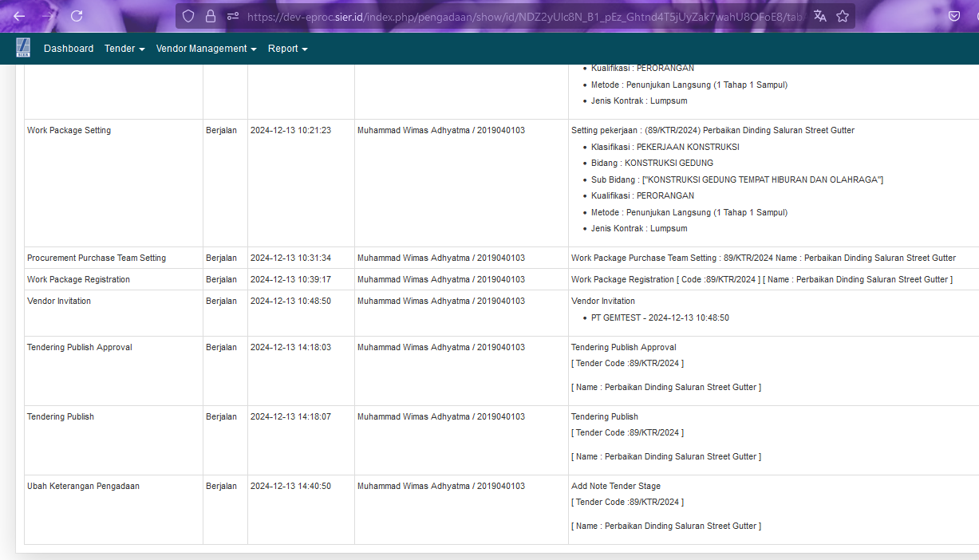Image resolution: width=979 pixels, height=560 pixels.
Task: Click the Tendering Publish Approval activity cell
Action: pyautogui.click(x=80, y=348)
